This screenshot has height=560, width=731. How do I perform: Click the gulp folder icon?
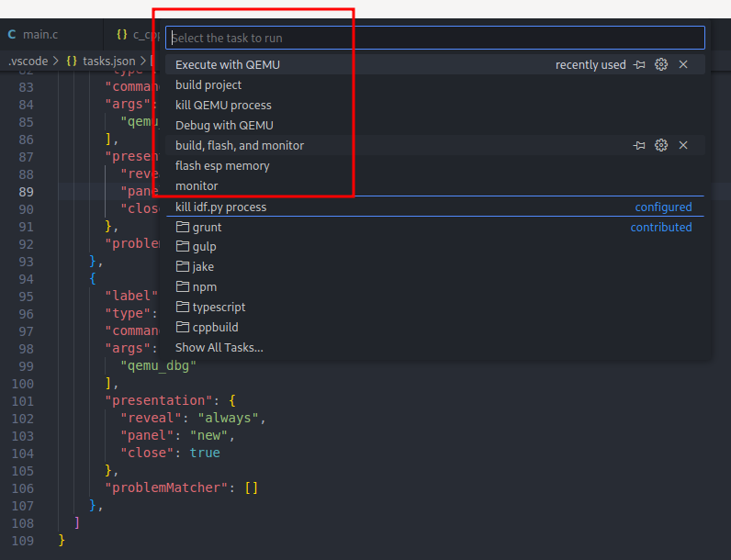pyautogui.click(x=182, y=247)
